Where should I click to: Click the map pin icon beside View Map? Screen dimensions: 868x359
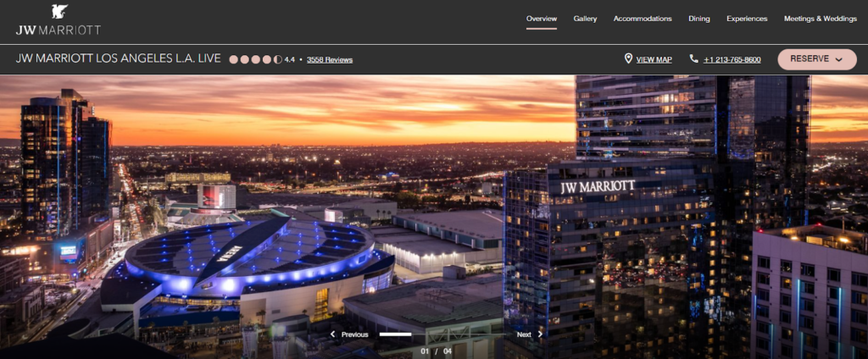pyautogui.click(x=628, y=58)
